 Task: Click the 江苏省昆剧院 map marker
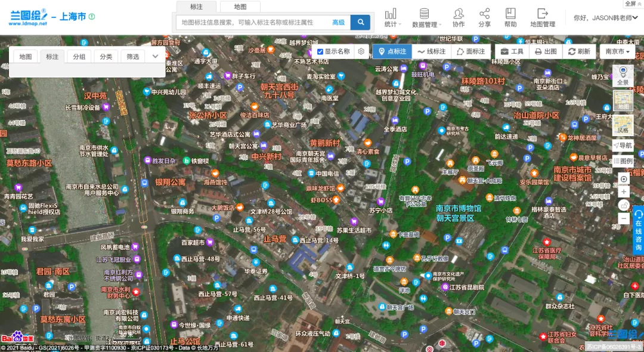(x=445, y=287)
